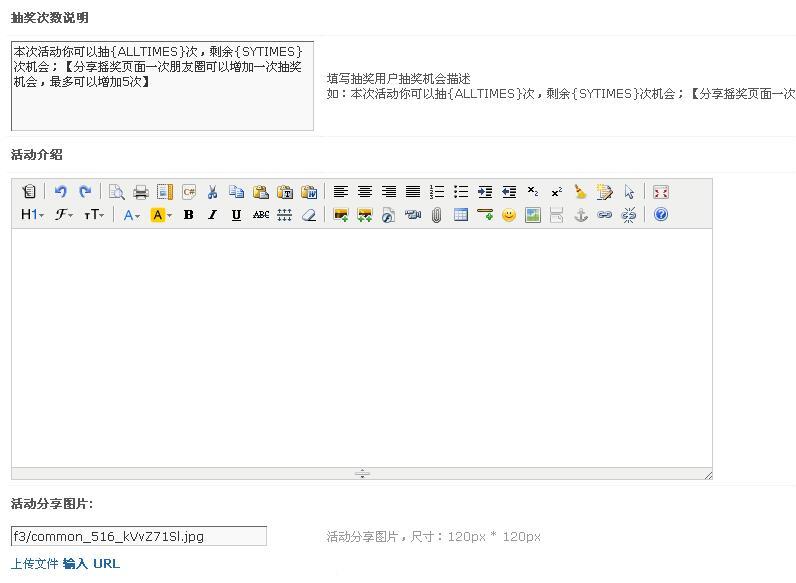Screen dimensions: 796x583
Task: Toggle bold formatting
Action: [x=188, y=215]
